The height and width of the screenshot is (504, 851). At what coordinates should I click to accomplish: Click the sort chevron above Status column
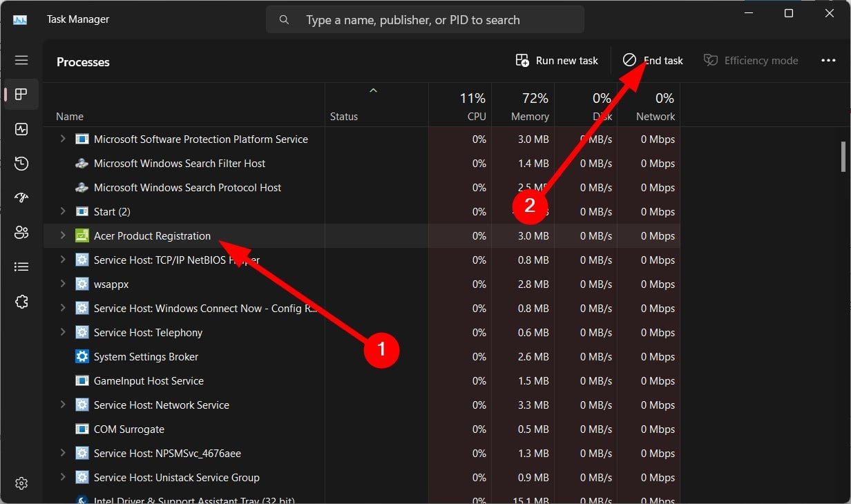tap(373, 90)
